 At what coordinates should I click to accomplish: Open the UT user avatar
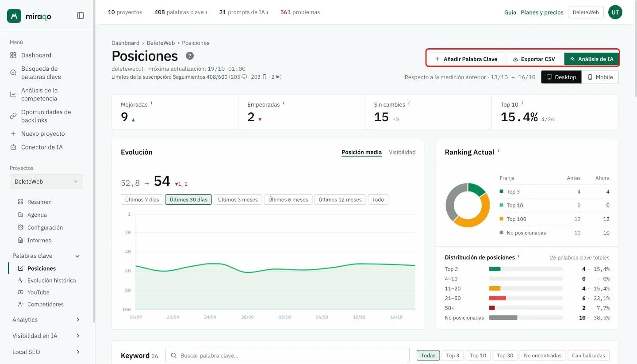tap(615, 12)
